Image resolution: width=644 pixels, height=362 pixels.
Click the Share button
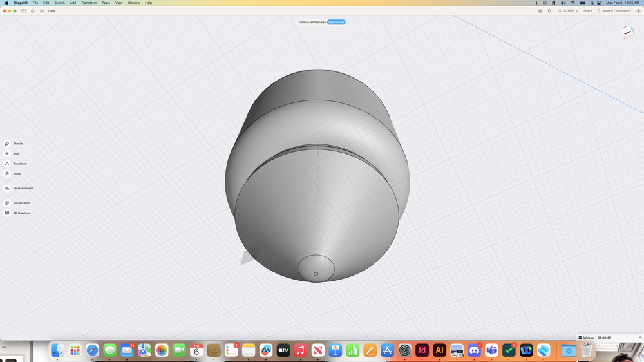(x=588, y=11)
